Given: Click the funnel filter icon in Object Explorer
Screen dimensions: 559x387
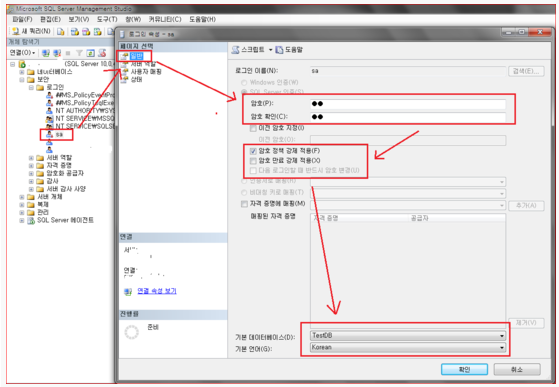Looking at the screenshot, I should 79,53.
